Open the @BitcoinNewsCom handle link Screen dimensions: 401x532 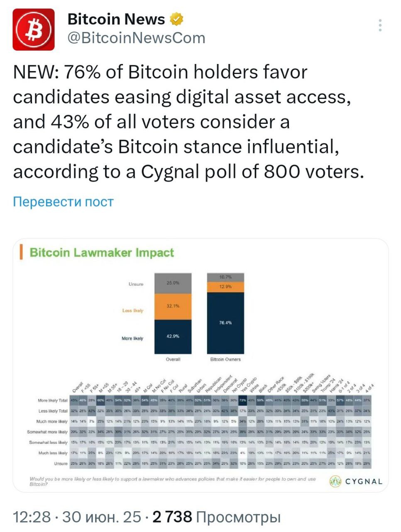[136, 38]
